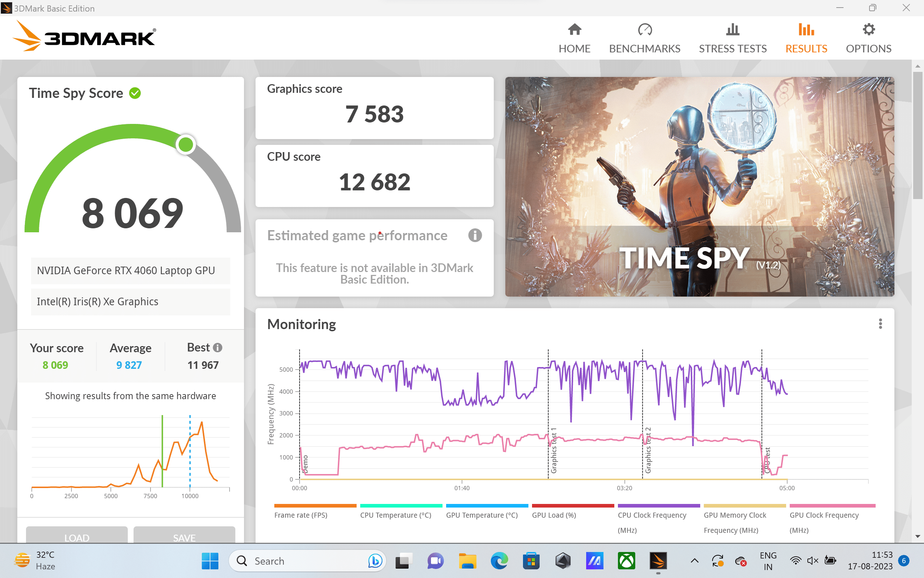
Task: Open the Monitoring three-dot menu
Action: click(880, 324)
